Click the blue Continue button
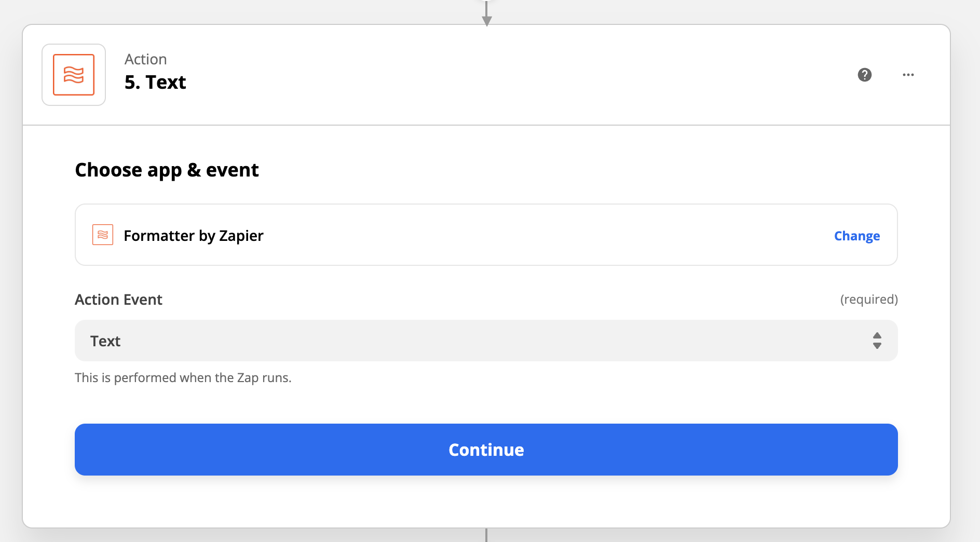Viewport: 980px width, 542px height. point(486,450)
